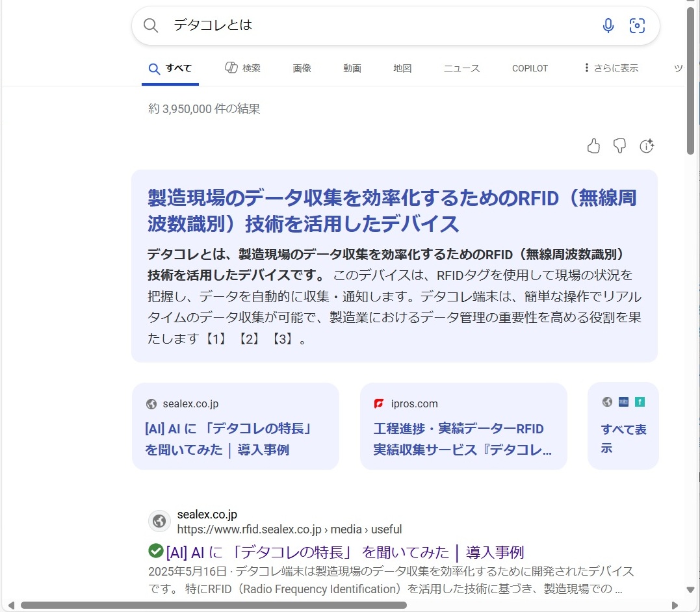
Task: Click the vertical scrollbar down arrow
Action: (x=691, y=590)
